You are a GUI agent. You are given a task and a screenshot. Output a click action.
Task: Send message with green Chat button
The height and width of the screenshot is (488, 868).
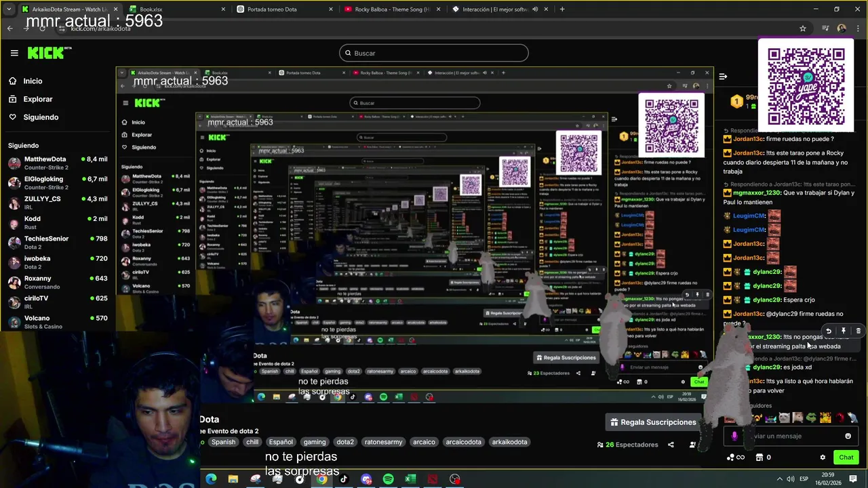tap(846, 457)
